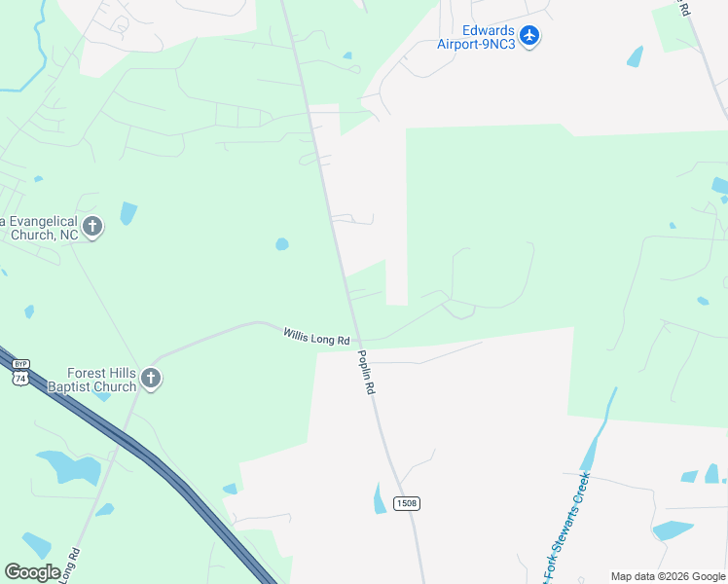Click the round blue pond west of Poplin Rd
The image size is (728, 584).
[x=282, y=243]
